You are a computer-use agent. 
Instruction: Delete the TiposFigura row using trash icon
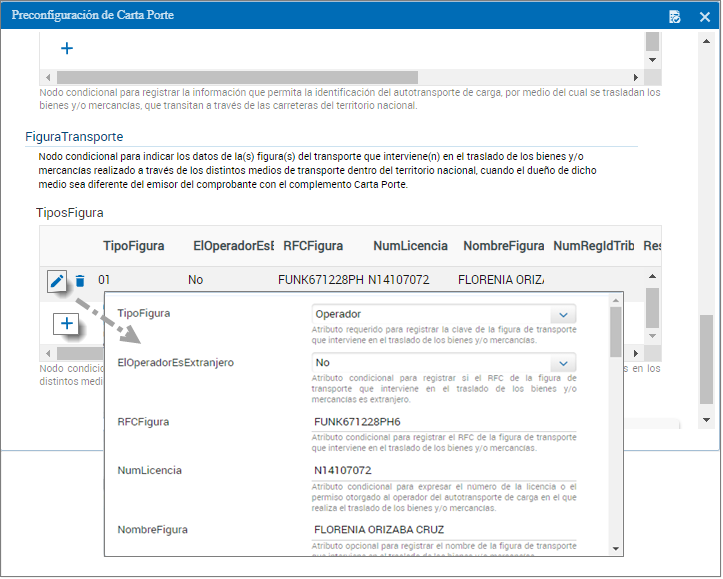point(80,281)
